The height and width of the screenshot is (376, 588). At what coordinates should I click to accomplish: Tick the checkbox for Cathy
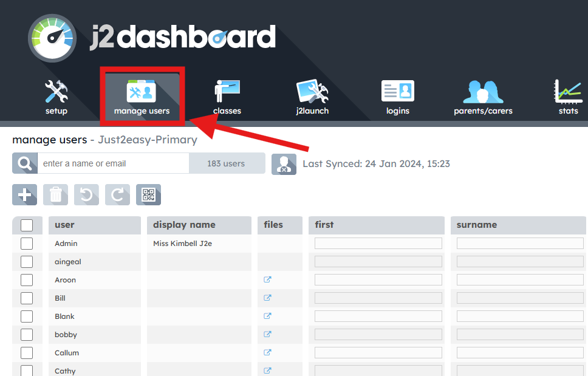27,371
